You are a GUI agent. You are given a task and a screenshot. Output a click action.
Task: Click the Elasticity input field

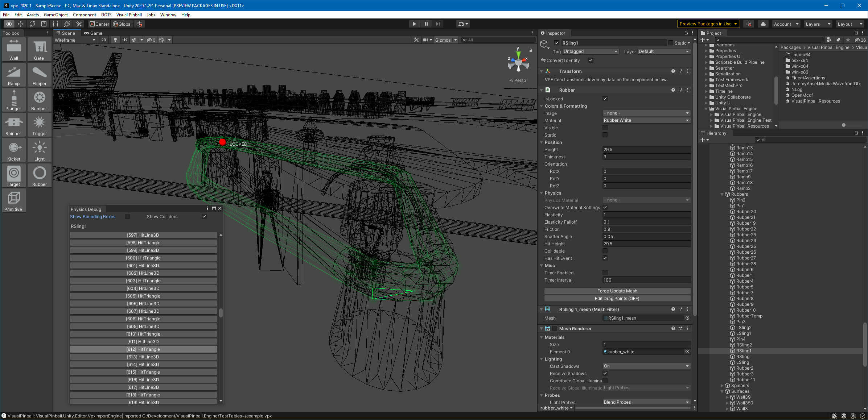646,215
